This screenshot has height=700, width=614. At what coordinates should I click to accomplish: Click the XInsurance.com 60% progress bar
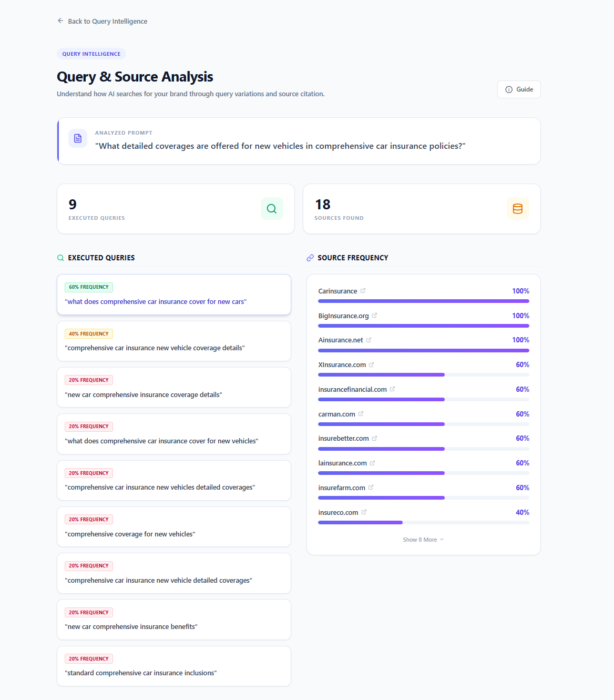tap(381, 374)
